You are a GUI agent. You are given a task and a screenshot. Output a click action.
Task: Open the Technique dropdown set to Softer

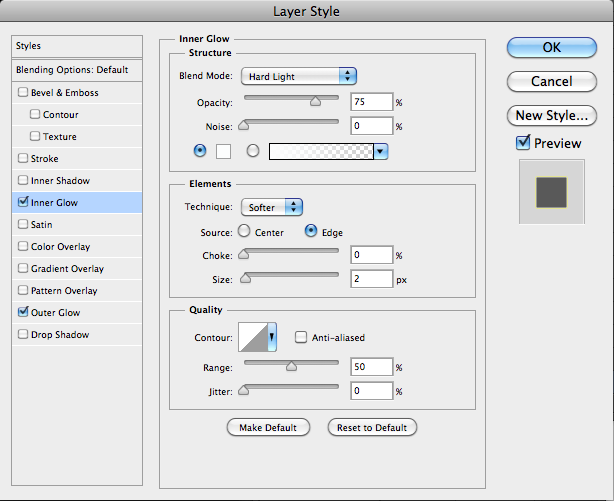[272, 207]
